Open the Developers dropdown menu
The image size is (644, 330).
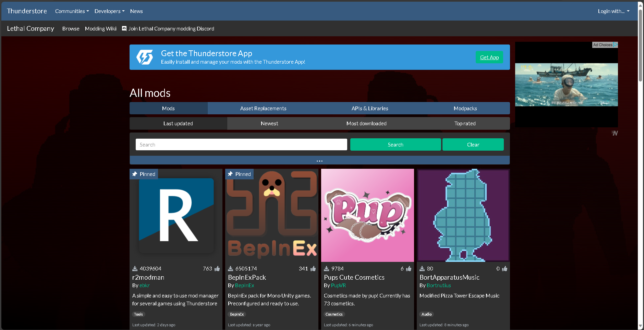pos(110,11)
